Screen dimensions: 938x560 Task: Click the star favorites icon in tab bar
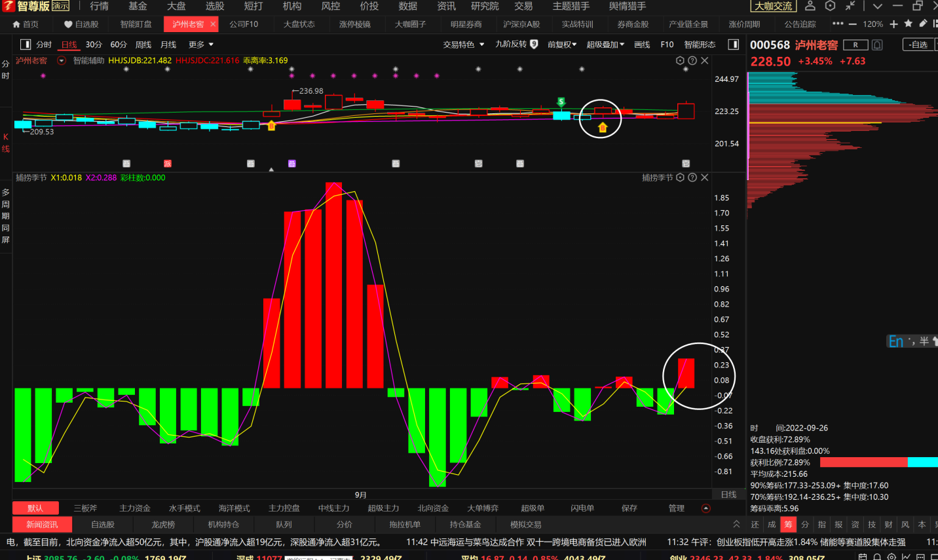tap(908, 24)
